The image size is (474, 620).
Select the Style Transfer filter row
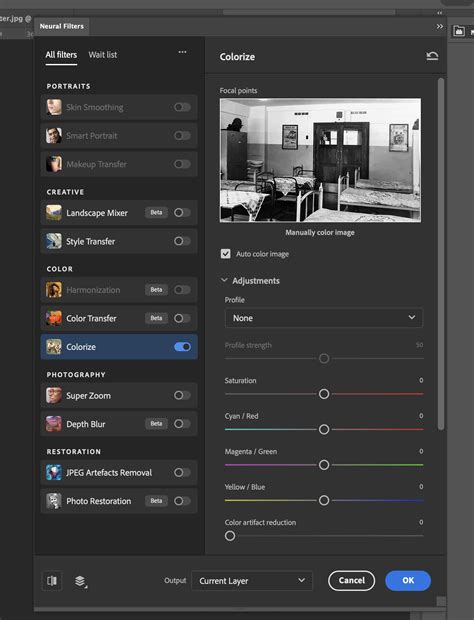119,241
